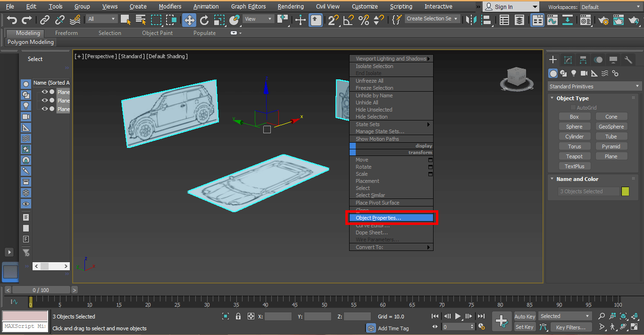Select the Select and Rotate tool

click(204, 20)
